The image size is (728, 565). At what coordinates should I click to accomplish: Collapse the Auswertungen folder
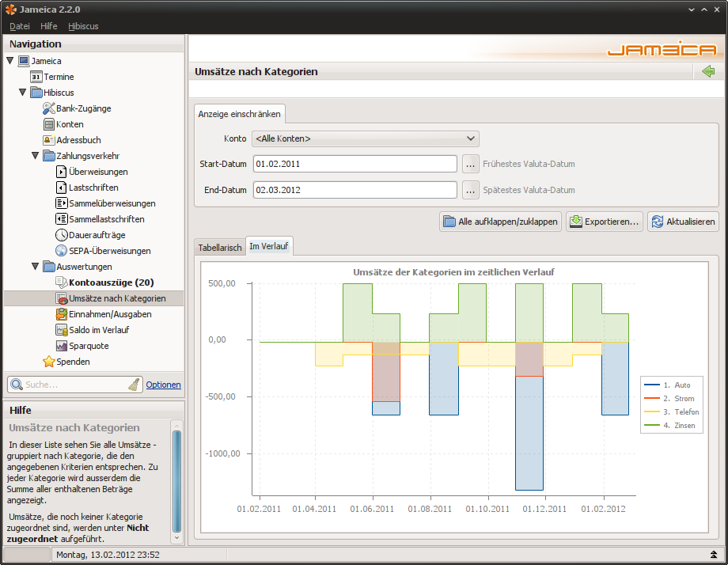tap(35, 267)
